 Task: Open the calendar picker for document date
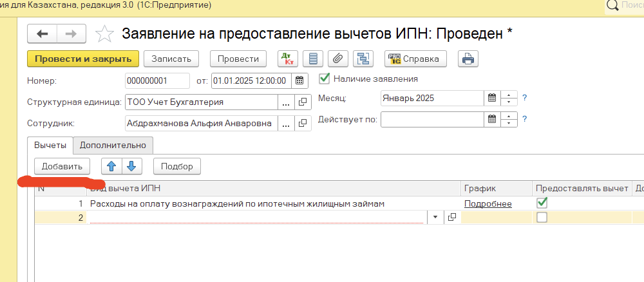[x=299, y=80]
